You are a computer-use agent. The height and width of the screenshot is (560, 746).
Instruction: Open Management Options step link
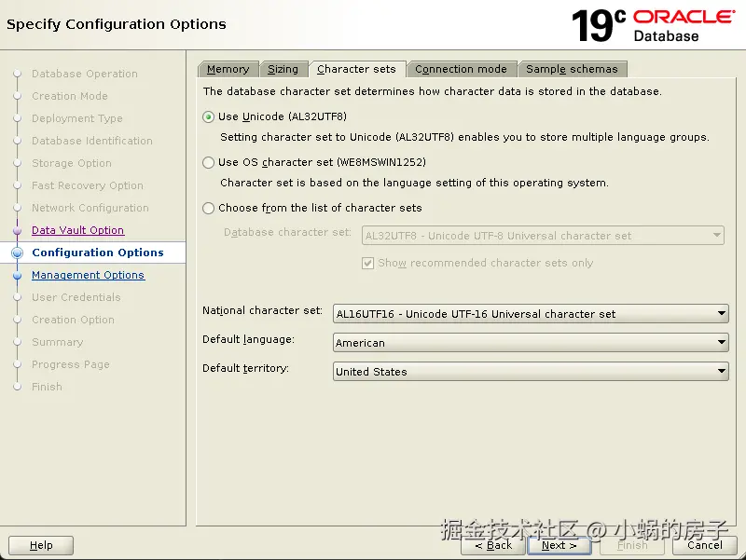[x=88, y=275]
